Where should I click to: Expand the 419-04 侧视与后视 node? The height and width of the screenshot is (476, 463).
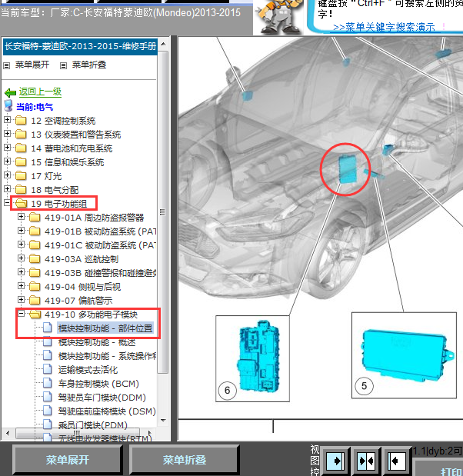[21, 285]
